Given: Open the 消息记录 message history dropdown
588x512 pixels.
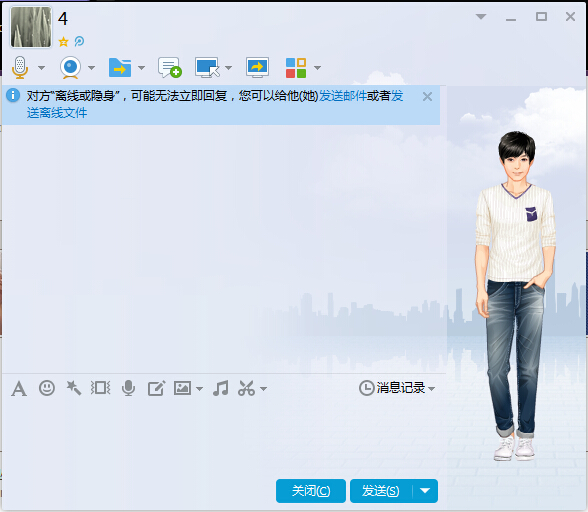Looking at the screenshot, I should pyautogui.click(x=397, y=388).
